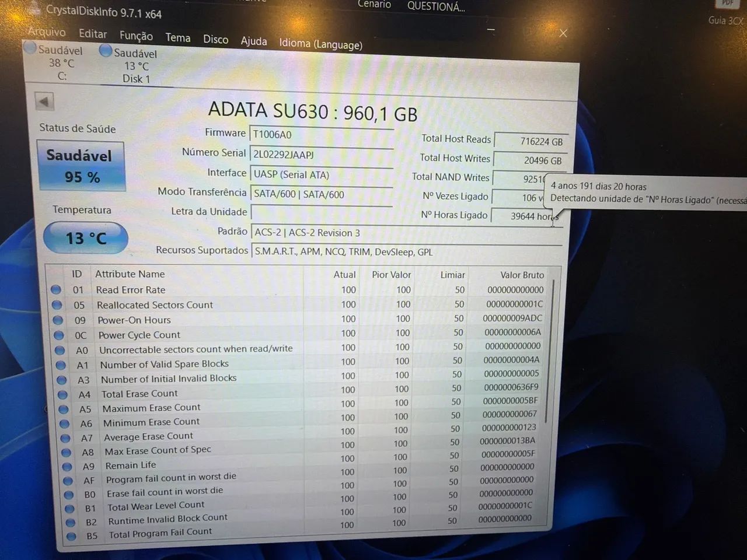Click the blue status orb for C:
Screen dimensions: 747x560
pos(30,48)
